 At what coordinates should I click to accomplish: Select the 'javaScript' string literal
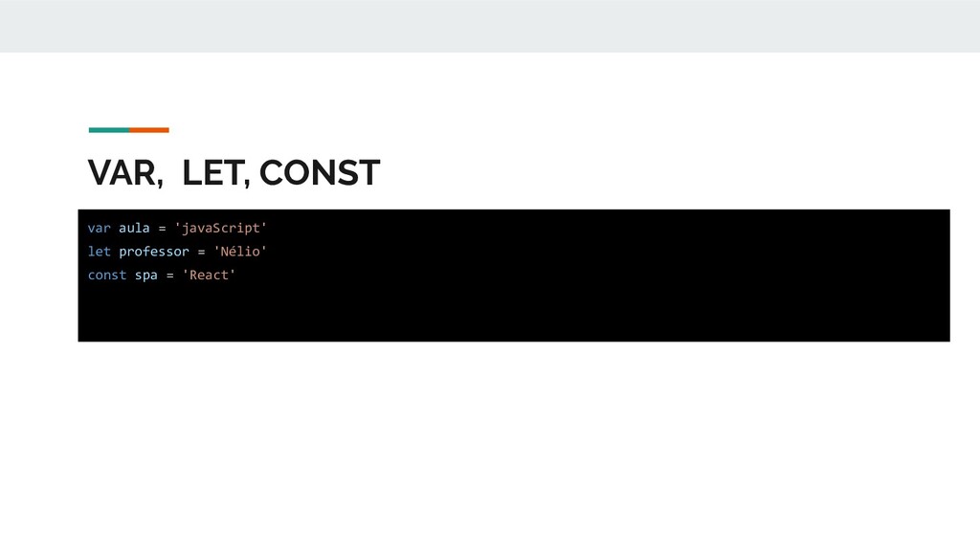coord(221,228)
